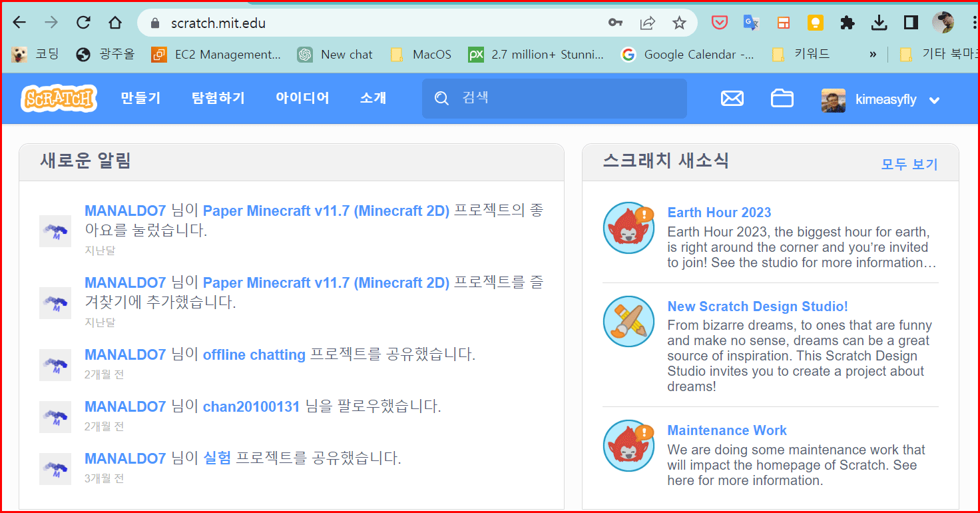Viewport: 980px width, 513px height.
Task: Open the Extensions puzzle piece menu
Action: click(848, 23)
